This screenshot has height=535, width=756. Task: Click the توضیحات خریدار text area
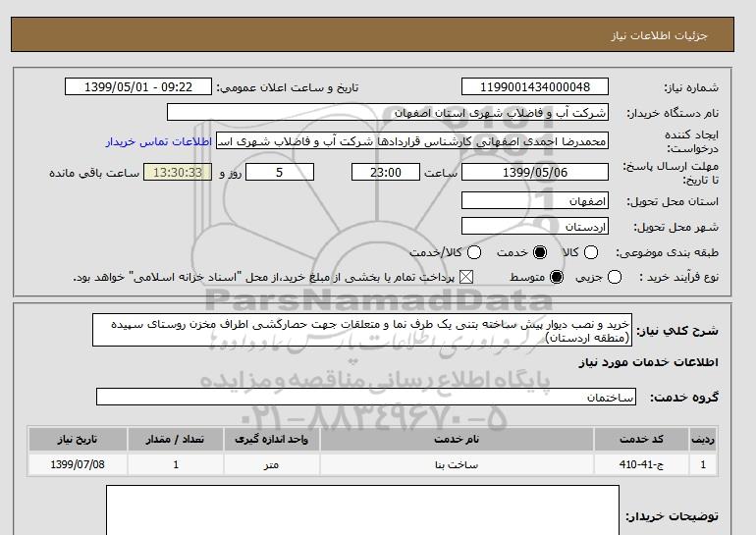pos(362,510)
